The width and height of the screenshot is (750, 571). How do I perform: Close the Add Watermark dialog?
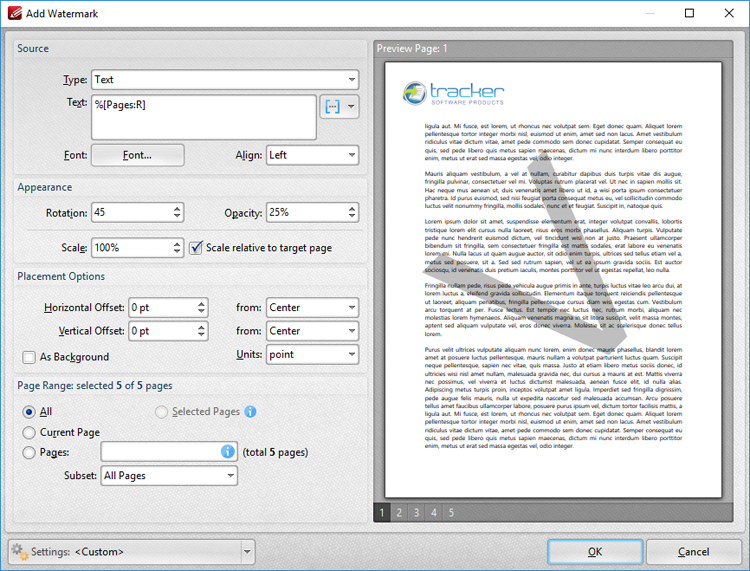coord(729,13)
